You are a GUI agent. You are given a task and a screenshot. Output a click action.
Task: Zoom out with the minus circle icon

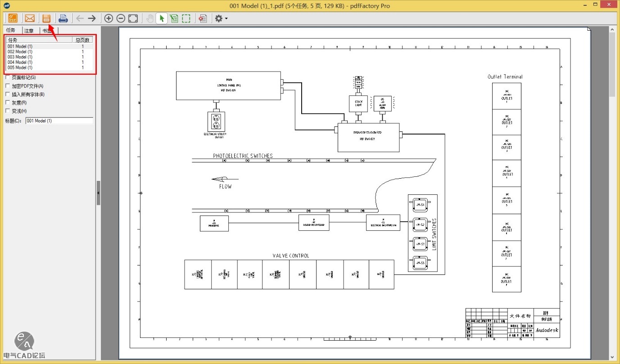121,18
